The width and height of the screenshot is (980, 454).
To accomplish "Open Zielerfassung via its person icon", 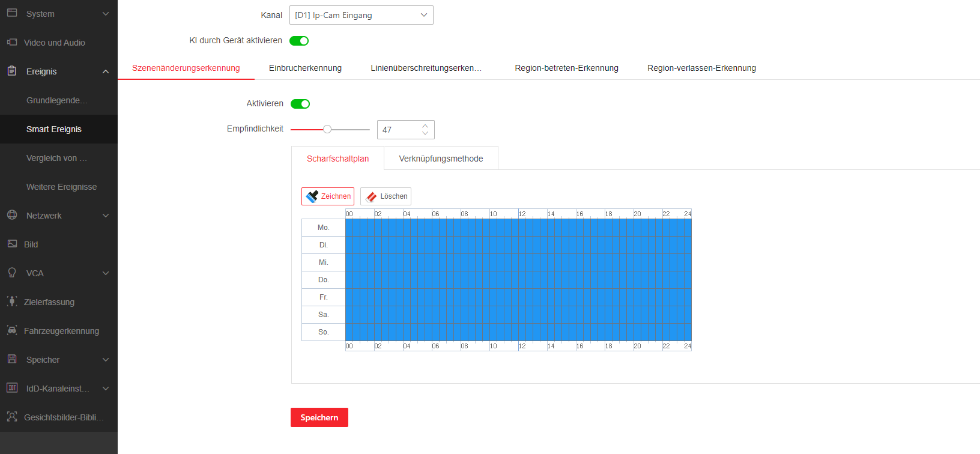I will 12,301.
